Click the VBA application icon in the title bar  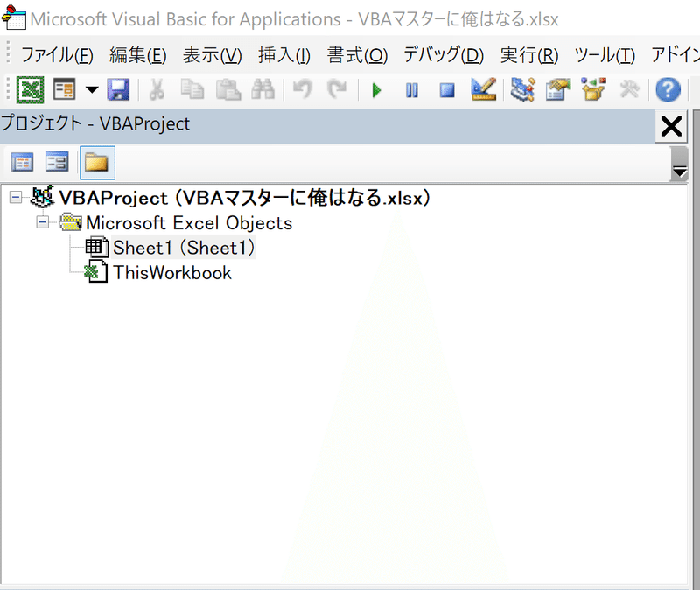point(14,17)
